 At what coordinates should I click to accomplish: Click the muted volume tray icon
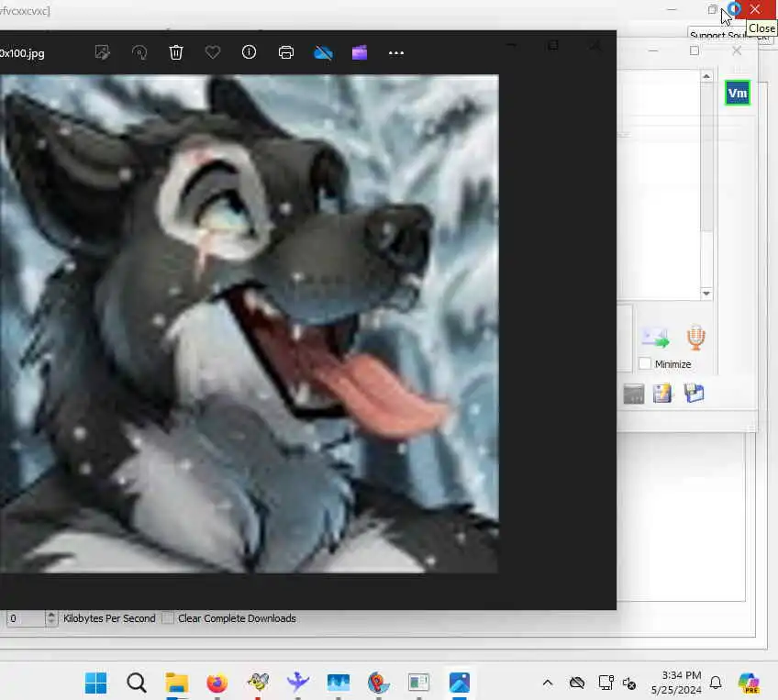pos(629,683)
